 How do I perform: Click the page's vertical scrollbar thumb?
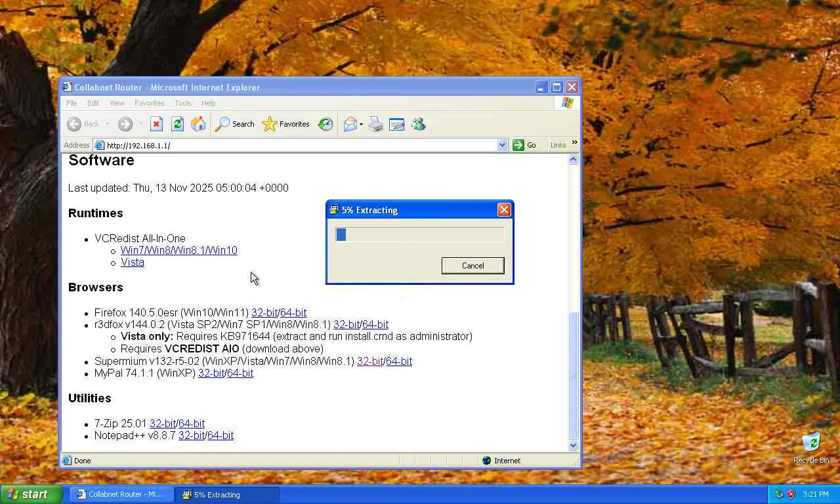click(x=574, y=375)
